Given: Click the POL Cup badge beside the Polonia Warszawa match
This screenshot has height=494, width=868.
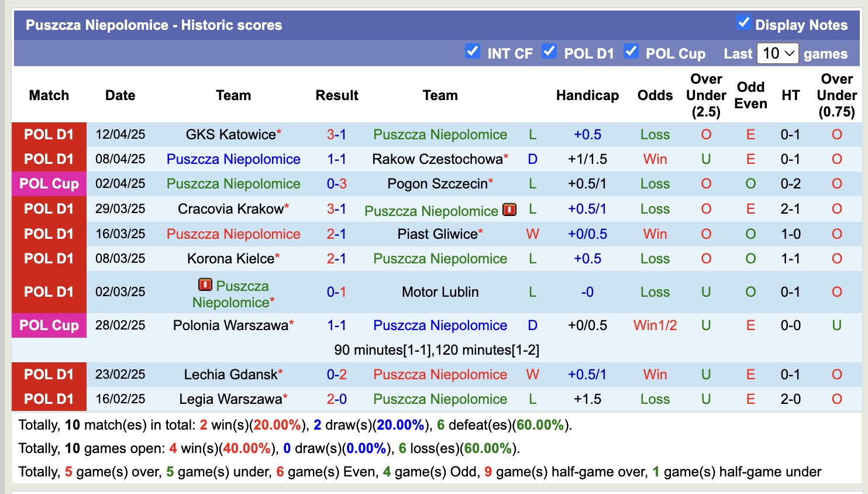Looking at the screenshot, I should tap(49, 325).
